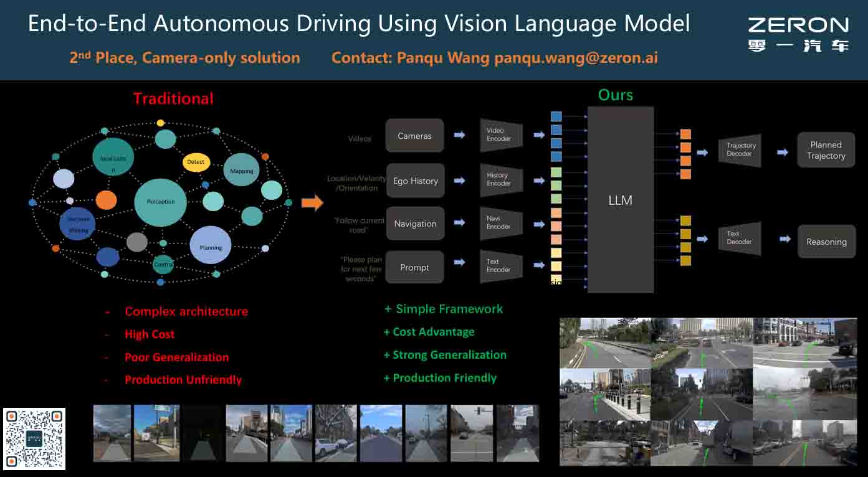Select the Video Encoder trapezoid

pos(500,135)
